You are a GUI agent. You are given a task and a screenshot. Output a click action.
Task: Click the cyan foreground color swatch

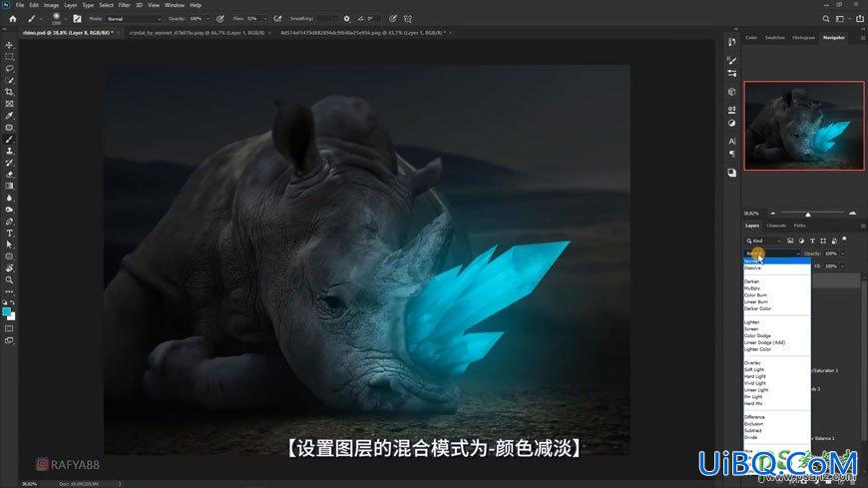(7, 312)
